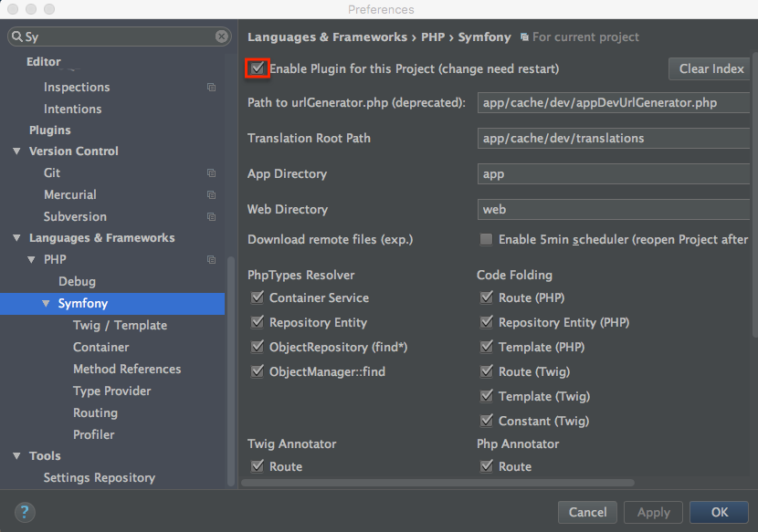This screenshot has width=758, height=532.
Task: Clear the search field text
Action: pos(221,37)
